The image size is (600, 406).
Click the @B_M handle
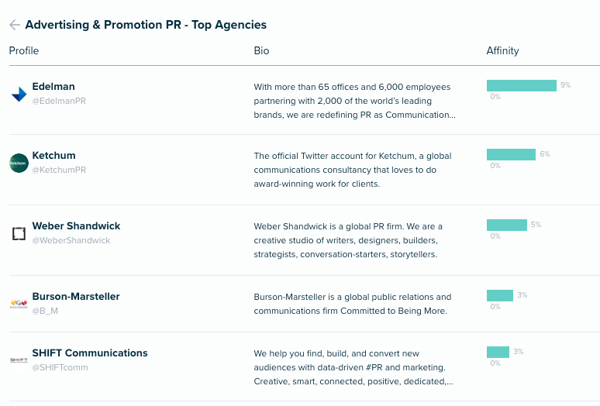pos(45,311)
